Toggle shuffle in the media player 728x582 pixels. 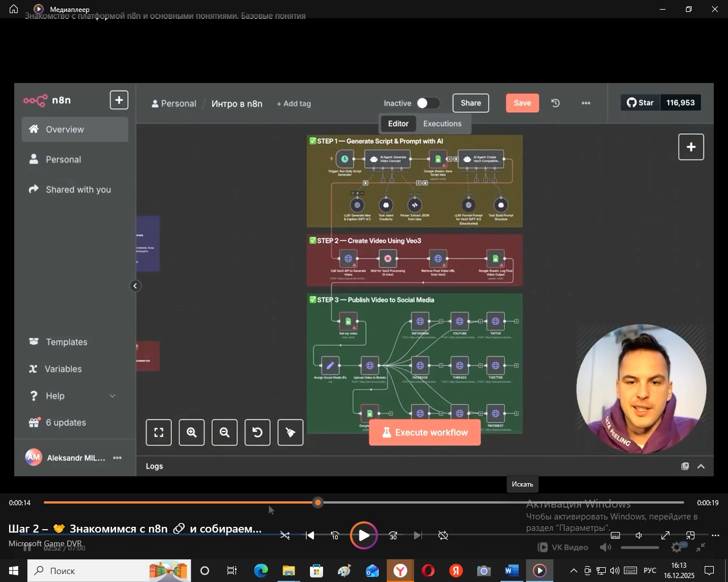pyautogui.click(x=285, y=535)
